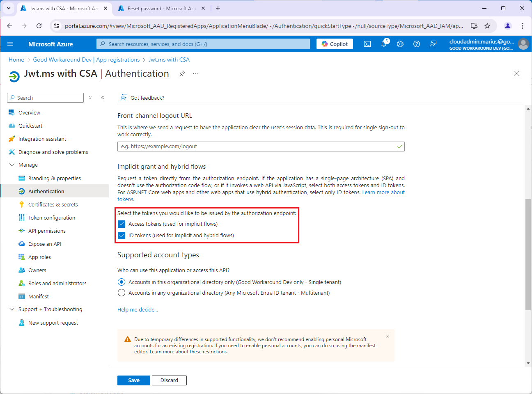The width and height of the screenshot is (532, 394).
Task: Open portal settings gear icon
Action: click(400, 44)
